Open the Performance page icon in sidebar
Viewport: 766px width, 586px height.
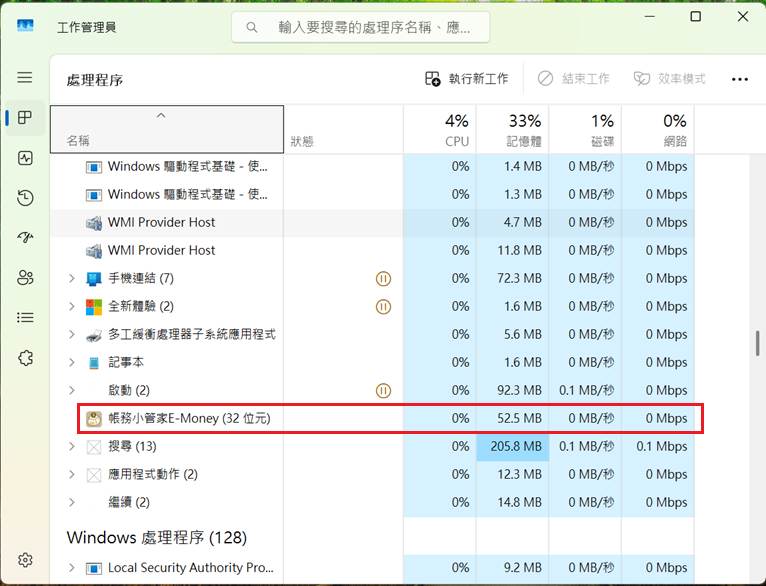point(25,158)
